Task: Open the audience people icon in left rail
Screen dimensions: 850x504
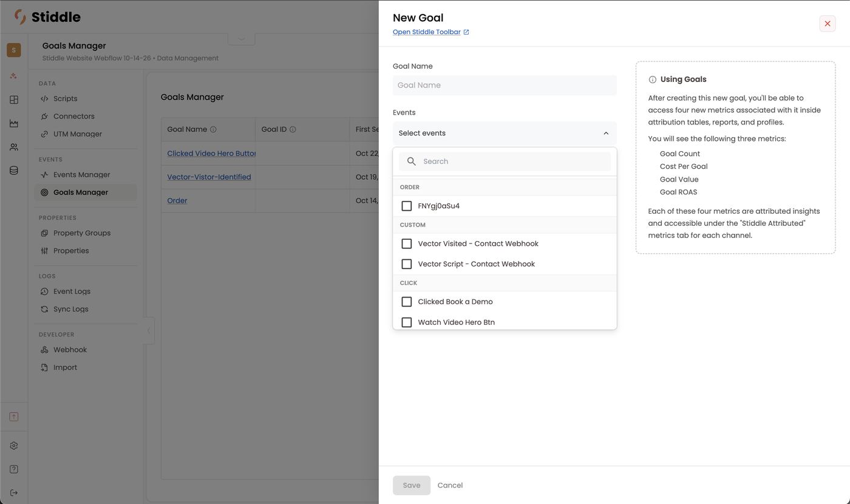Action: [14, 147]
